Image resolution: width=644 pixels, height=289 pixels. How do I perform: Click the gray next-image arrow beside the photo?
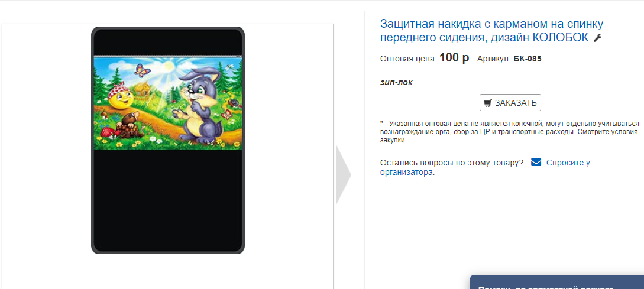click(344, 174)
